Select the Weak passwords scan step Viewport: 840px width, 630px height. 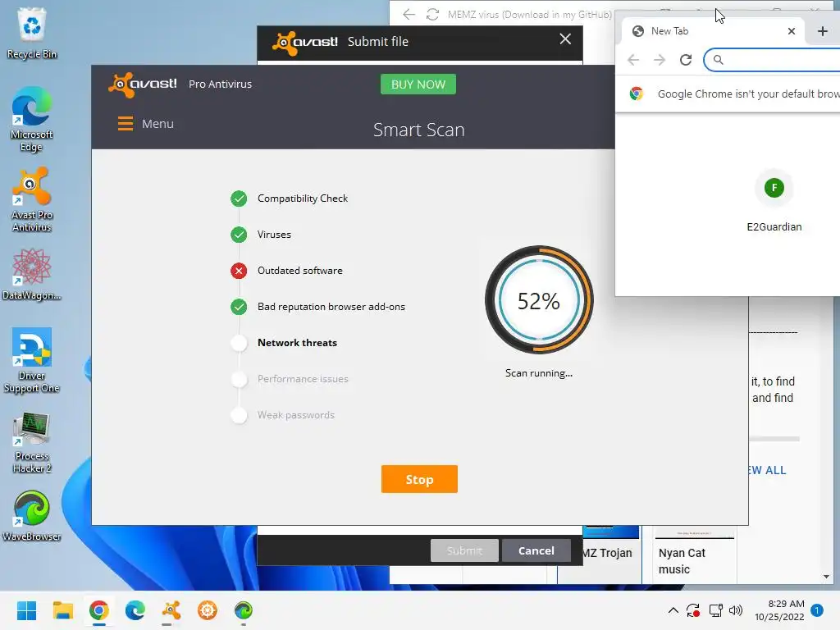(295, 415)
